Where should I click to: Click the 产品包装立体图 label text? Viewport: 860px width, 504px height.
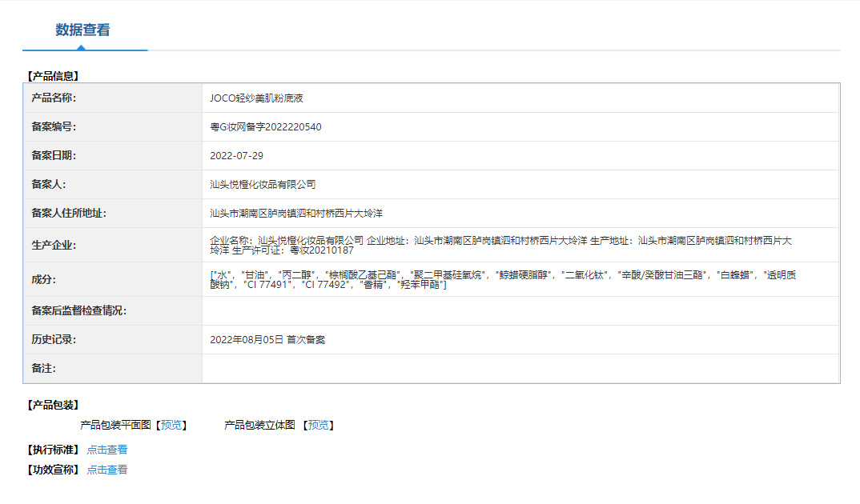point(260,425)
